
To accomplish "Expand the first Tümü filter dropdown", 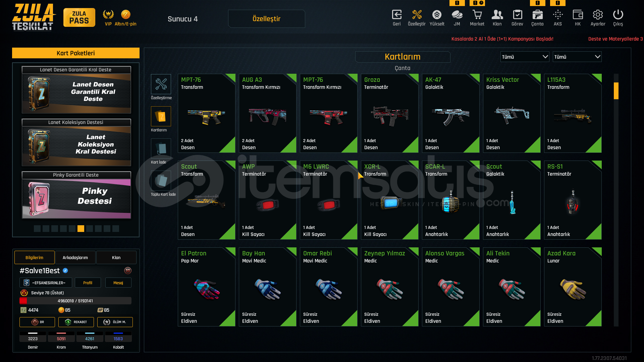I will pos(525,57).
